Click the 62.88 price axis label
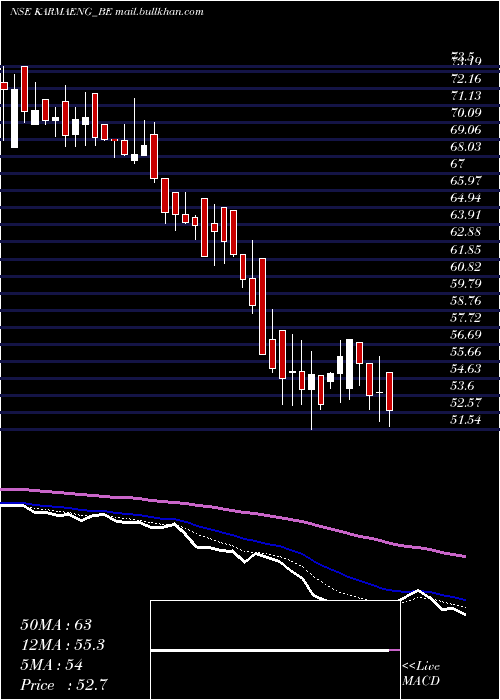500x700 pixels. point(467,232)
